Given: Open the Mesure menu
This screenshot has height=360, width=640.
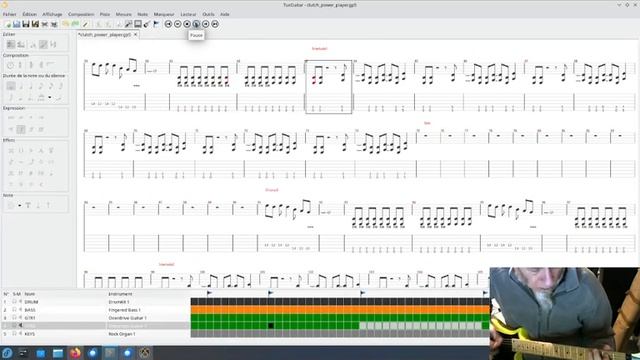Looking at the screenshot, I should click(x=124, y=14).
